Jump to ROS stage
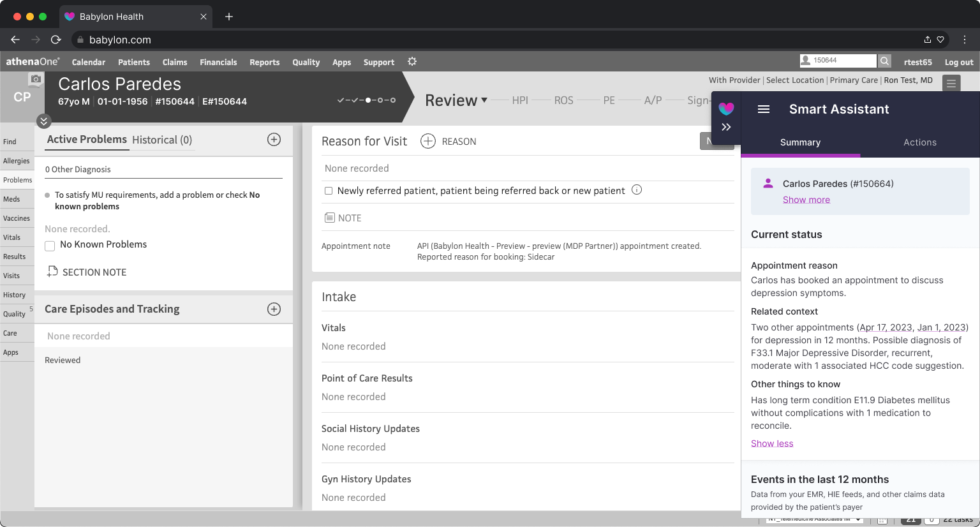980x527 pixels. (564, 100)
